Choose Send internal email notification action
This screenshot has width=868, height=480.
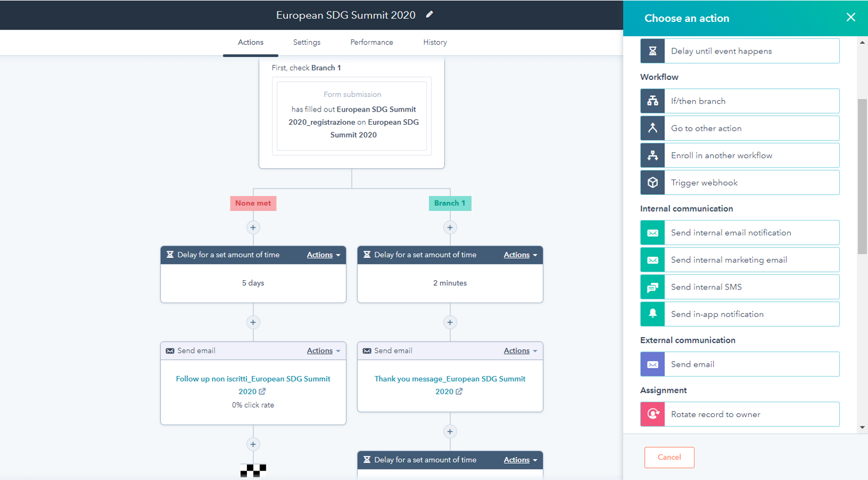(x=740, y=233)
